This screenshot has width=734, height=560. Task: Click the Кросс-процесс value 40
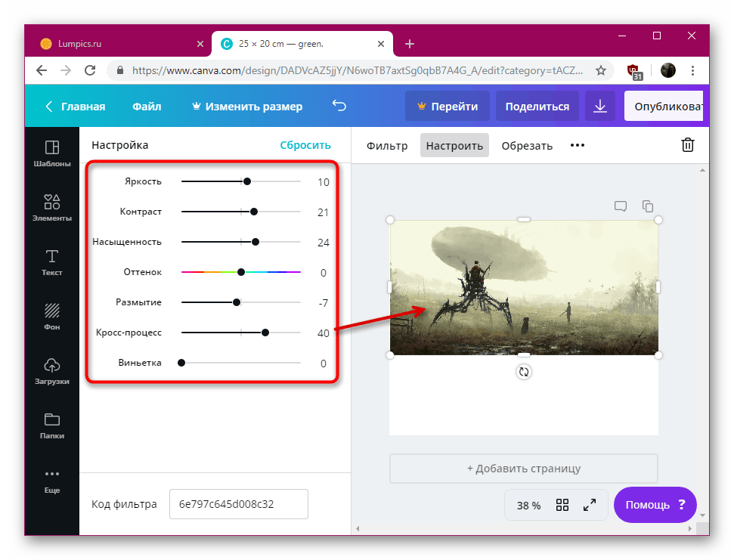[x=324, y=333]
